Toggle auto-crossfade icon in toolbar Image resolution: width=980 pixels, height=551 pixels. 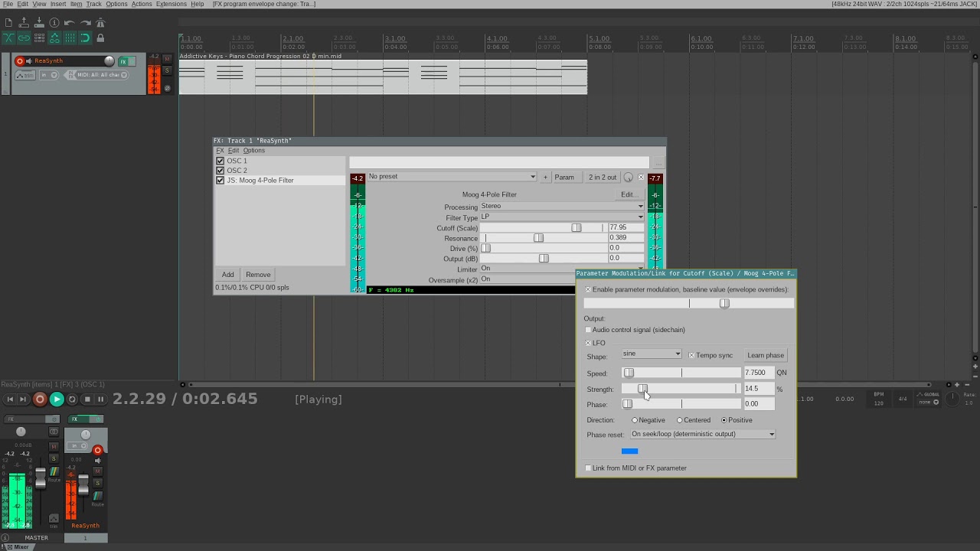tap(8, 37)
